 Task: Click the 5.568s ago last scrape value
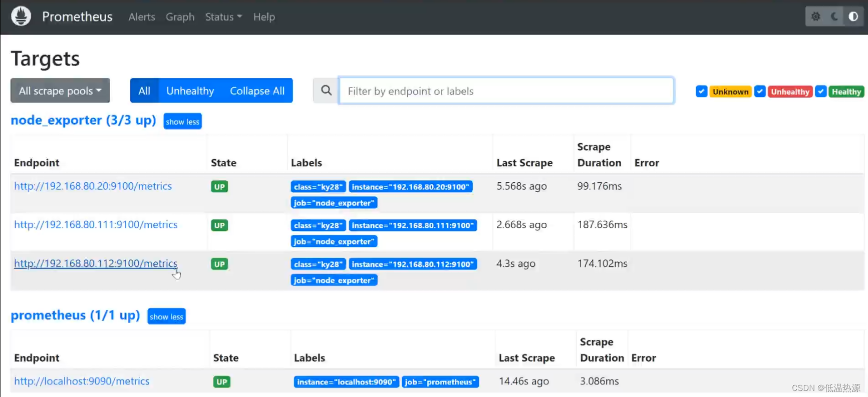[x=521, y=186]
